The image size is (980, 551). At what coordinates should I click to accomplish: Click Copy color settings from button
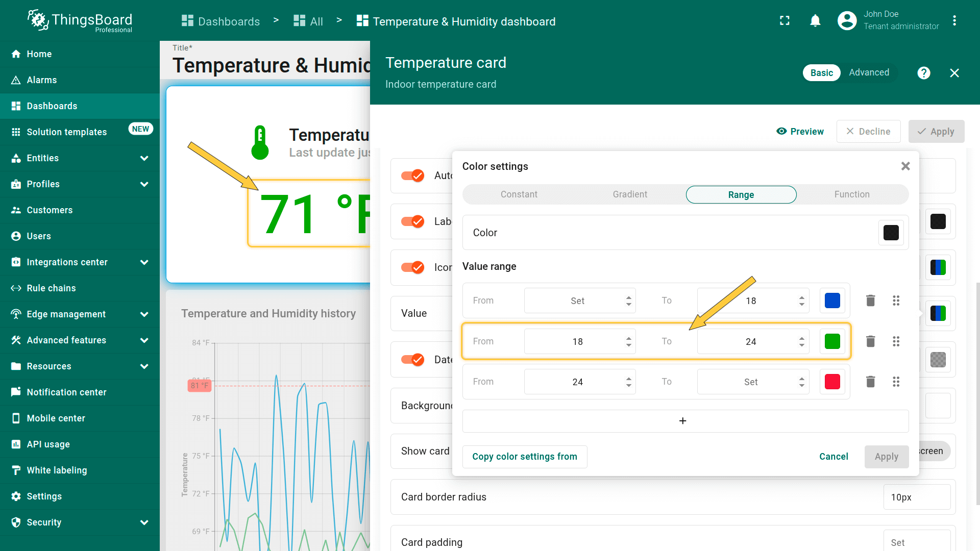point(525,457)
